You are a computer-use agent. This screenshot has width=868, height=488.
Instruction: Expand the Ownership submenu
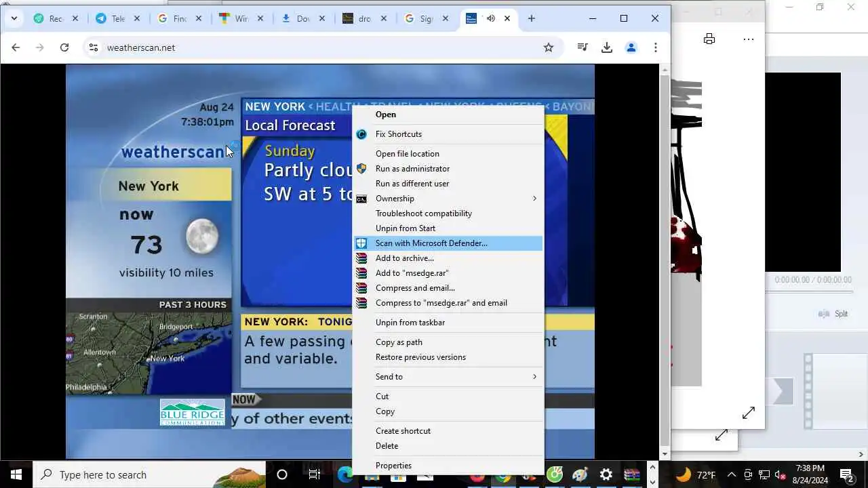(448, 199)
